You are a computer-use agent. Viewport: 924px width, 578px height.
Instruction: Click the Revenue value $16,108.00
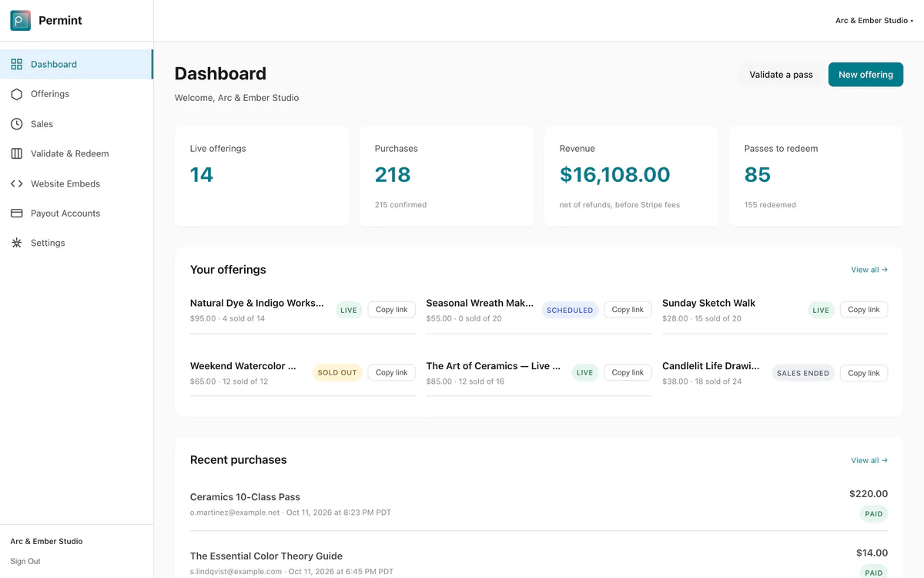615,175
